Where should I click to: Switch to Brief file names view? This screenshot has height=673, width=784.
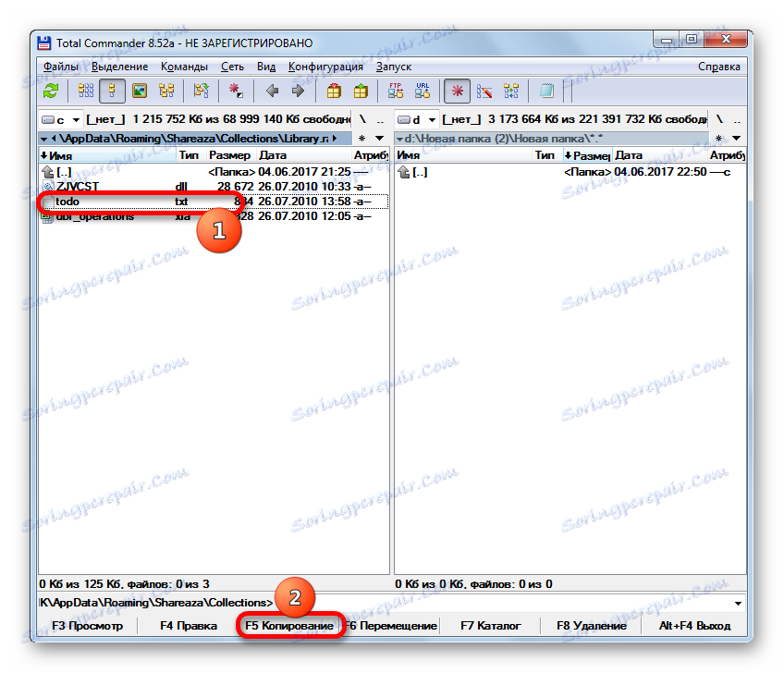pyautogui.click(x=85, y=91)
